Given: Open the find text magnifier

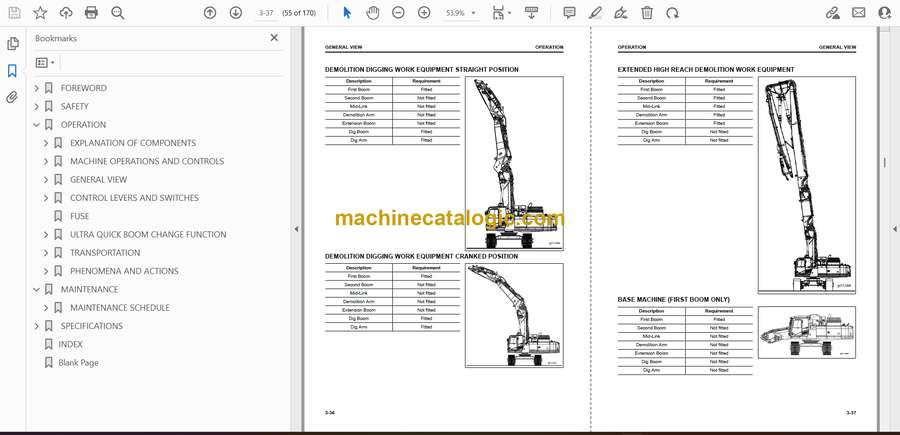Looking at the screenshot, I should [118, 13].
